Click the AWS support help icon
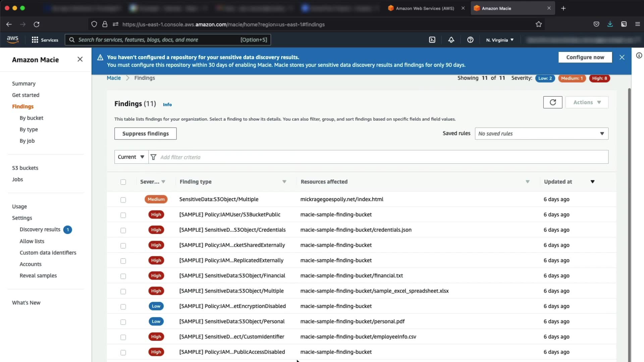The width and height of the screenshot is (644, 362). [470, 40]
